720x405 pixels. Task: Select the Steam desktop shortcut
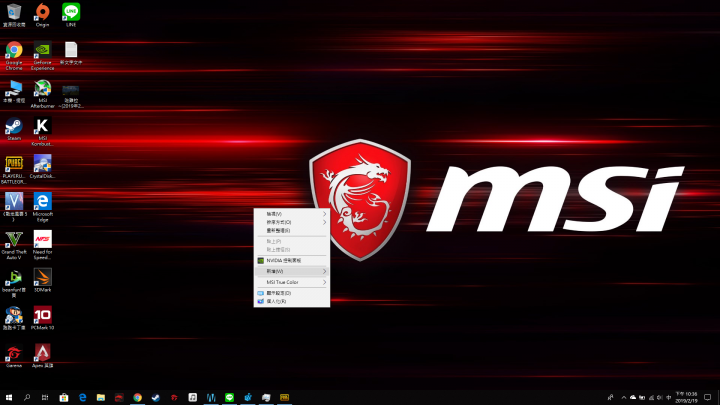click(x=14, y=129)
